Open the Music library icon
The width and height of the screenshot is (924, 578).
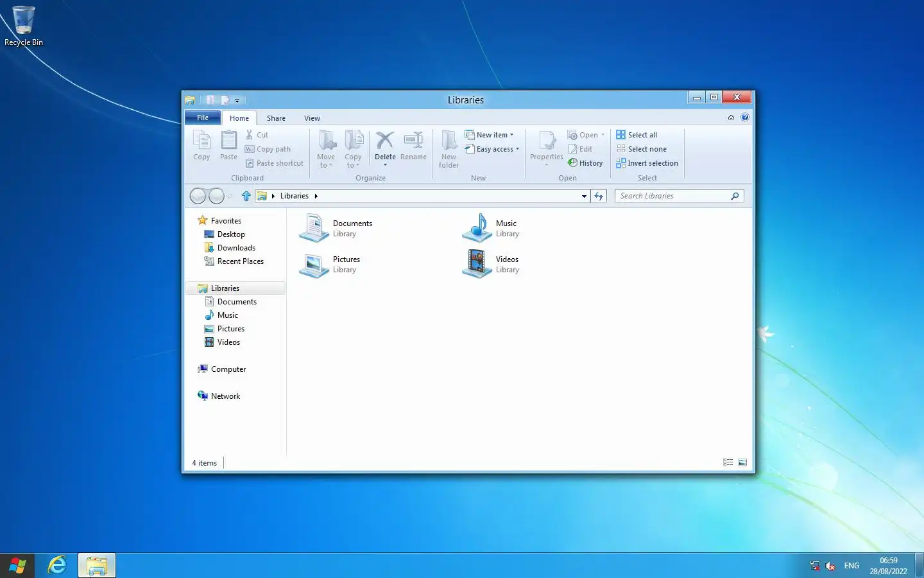477,228
